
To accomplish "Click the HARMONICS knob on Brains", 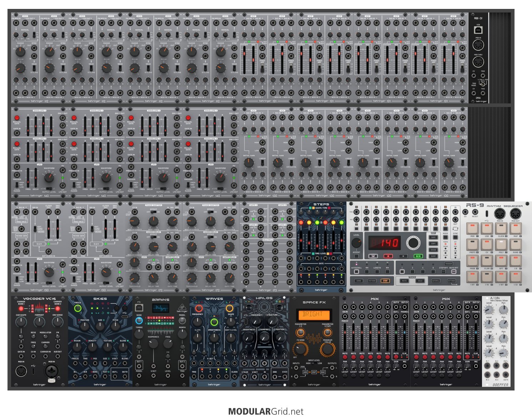I will pyautogui.click(x=153, y=343).
